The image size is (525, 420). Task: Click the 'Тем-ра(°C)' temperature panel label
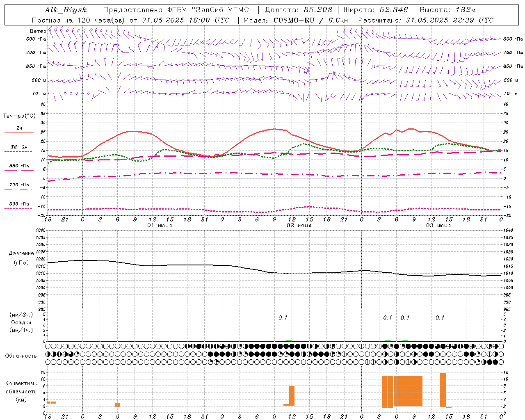[x=19, y=116]
